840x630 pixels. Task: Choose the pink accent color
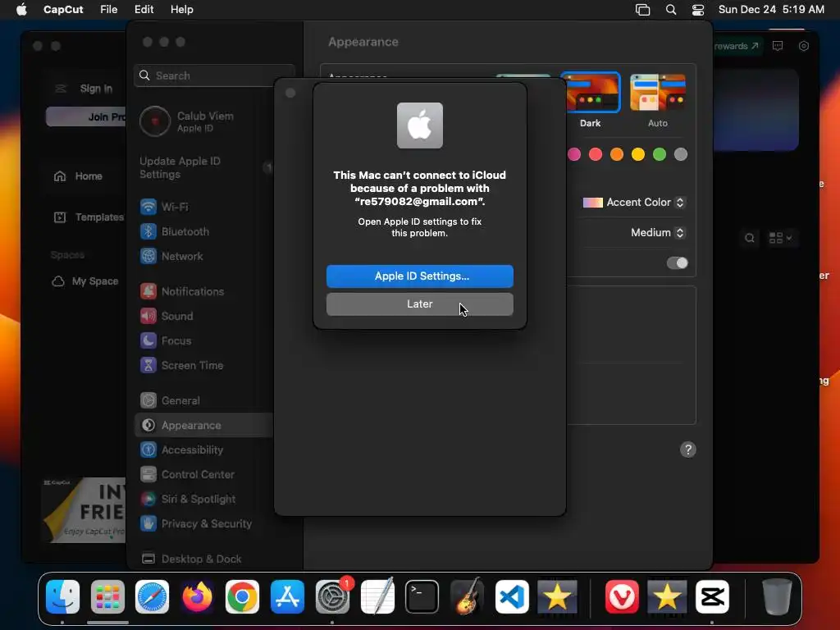point(573,155)
